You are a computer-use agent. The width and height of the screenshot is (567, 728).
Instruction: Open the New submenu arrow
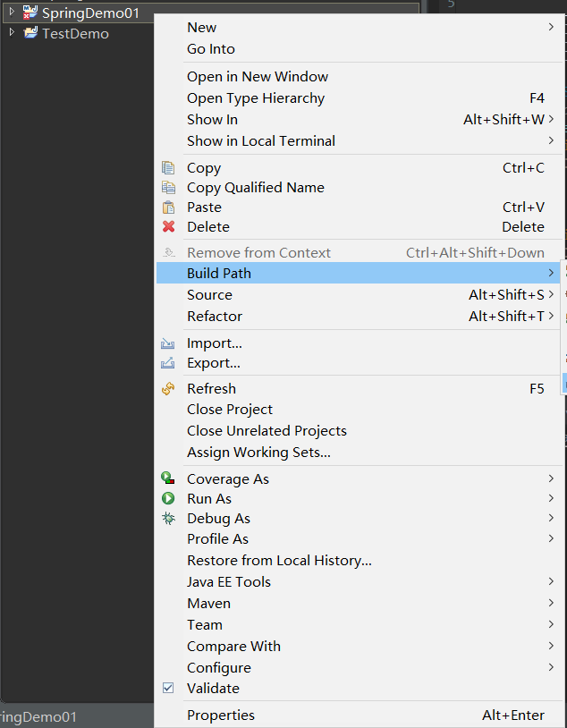click(x=551, y=28)
